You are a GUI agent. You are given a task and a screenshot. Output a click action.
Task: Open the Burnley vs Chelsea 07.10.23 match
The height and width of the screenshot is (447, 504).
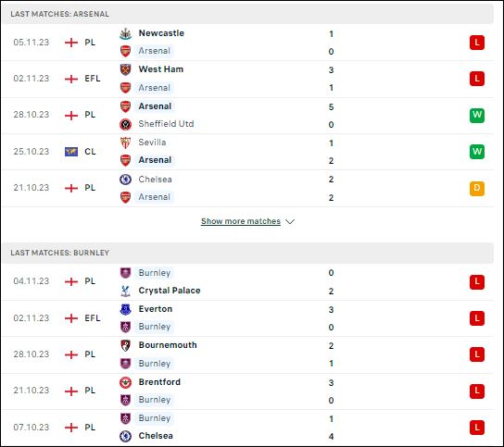[x=247, y=428]
